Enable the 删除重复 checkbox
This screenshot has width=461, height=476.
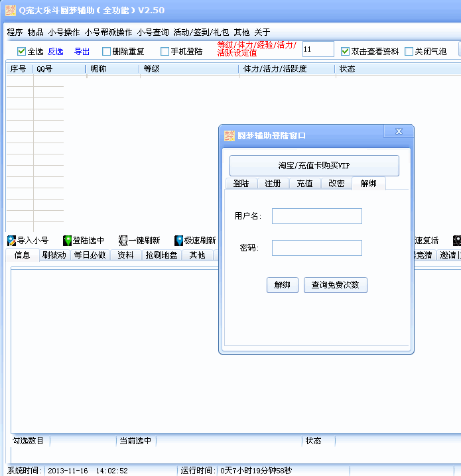coord(106,51)
